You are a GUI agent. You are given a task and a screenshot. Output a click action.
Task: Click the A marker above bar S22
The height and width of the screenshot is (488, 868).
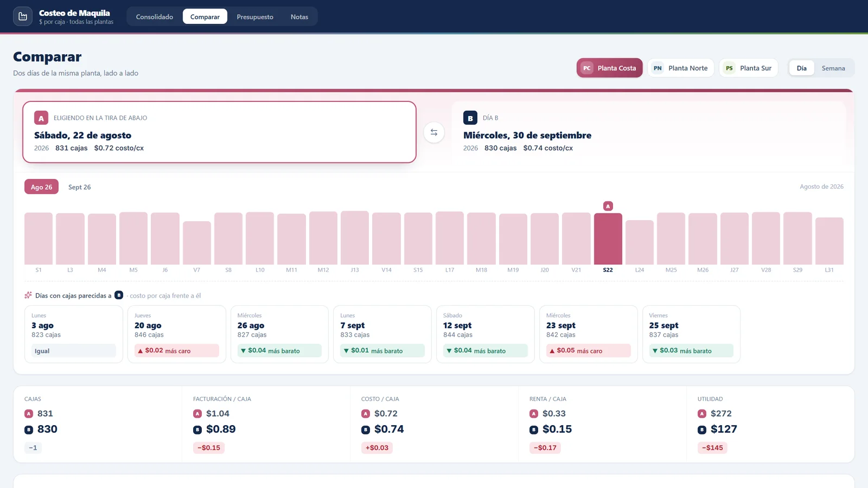coord(608,206)
